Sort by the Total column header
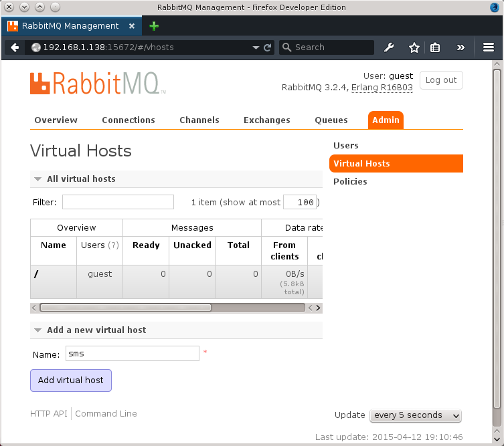504x446 pixels. coord(238,245)
